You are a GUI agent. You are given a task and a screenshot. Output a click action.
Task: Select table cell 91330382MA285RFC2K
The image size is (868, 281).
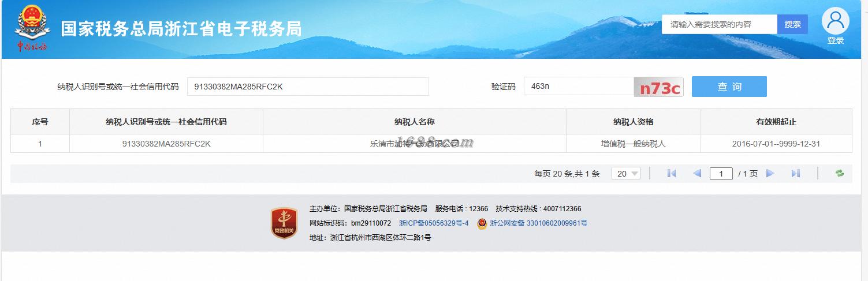pyautogui.click(x=166, y=144)
